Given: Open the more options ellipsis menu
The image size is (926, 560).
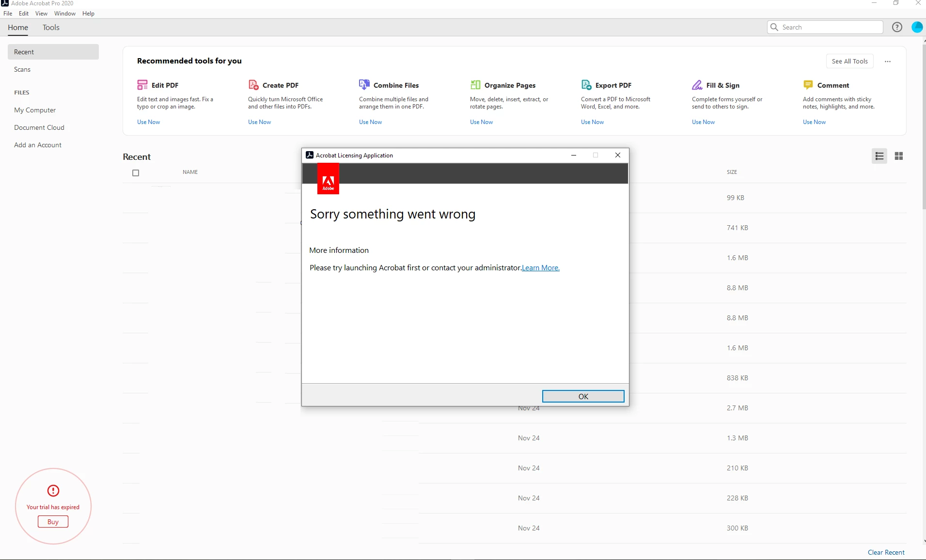Looking at the screenshot, I should tap(888, 62).
